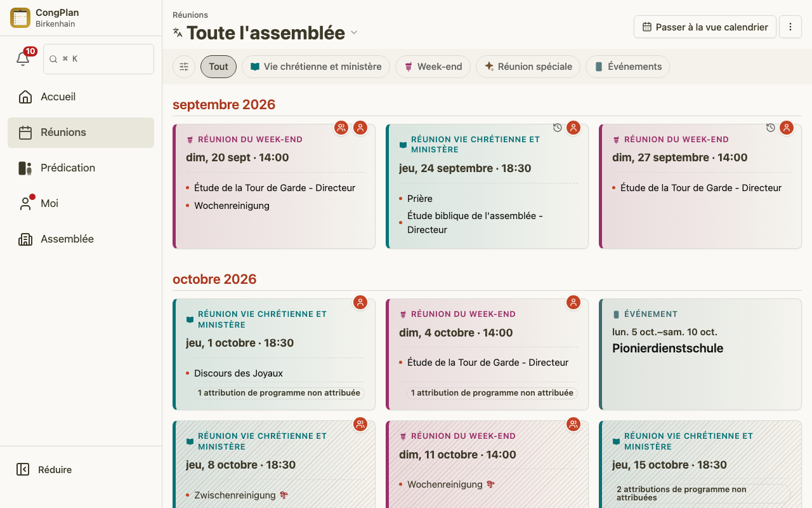
Task: Click Étude biblique de l'assemblée - Directeur
Action: pos(475,223)
